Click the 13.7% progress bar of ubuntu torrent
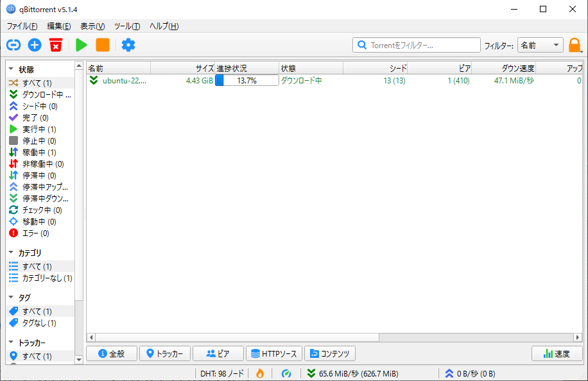Image resolution: width=588 pixels, height=381 pixels. click(x=246, y=81)
